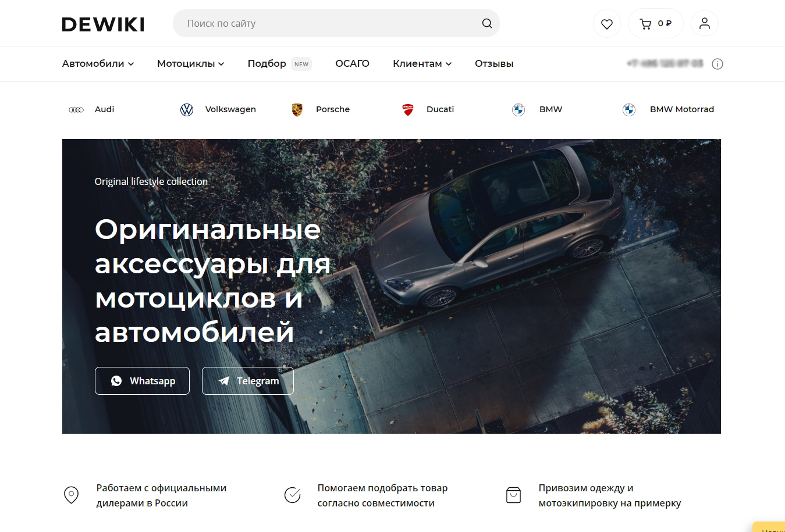Contact via the Whatsapp button
The width and height of the screenshot is (785, 532).
(x=142, y=381)
